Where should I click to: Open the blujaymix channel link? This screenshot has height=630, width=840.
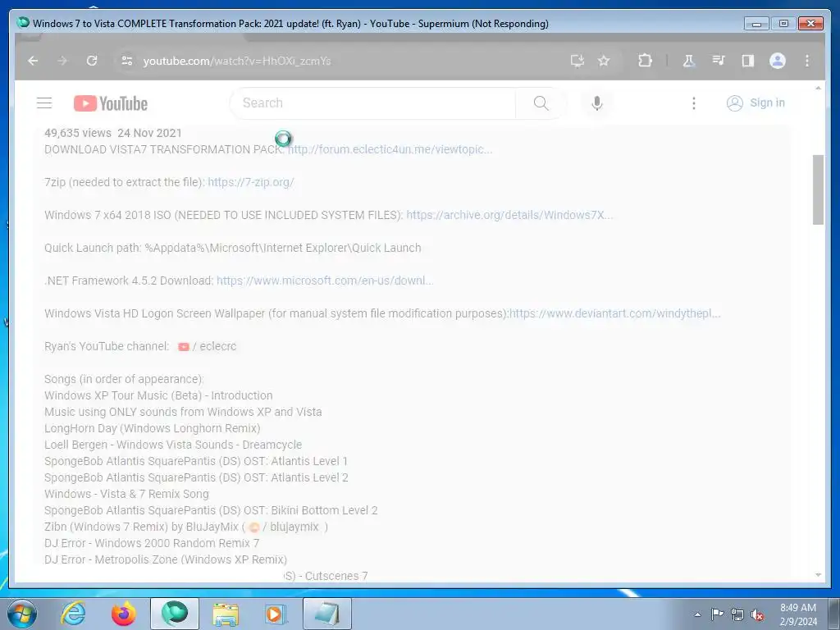coord(285,527)
